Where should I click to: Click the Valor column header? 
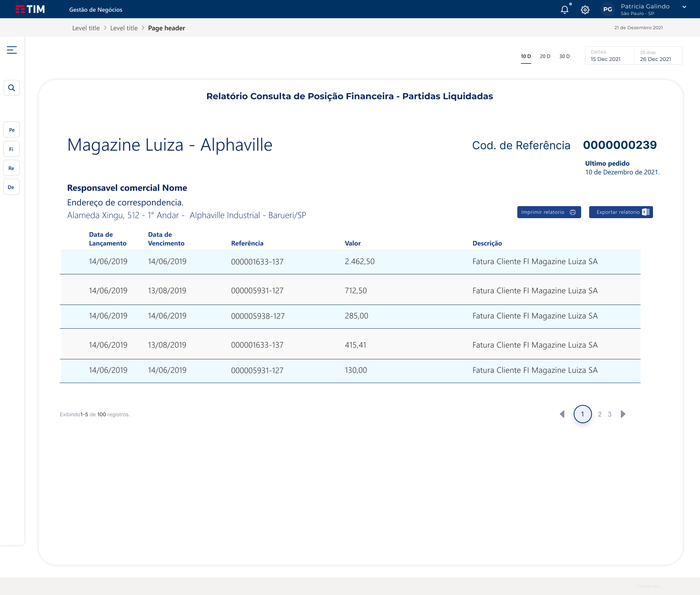(x=353, y=243)
